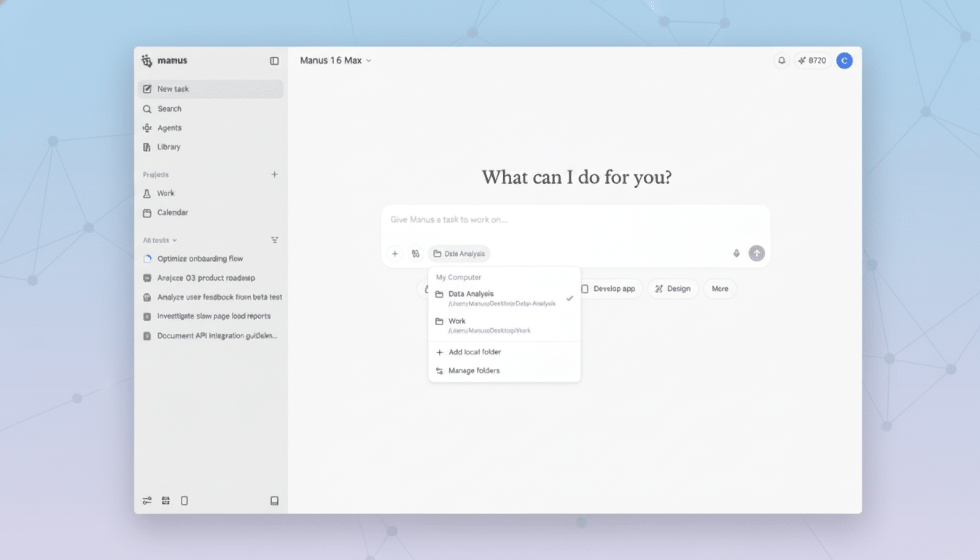Screen dimensions: 980x560
Task: Expand the All tasks filter dropdown
Action: (160, 240)
